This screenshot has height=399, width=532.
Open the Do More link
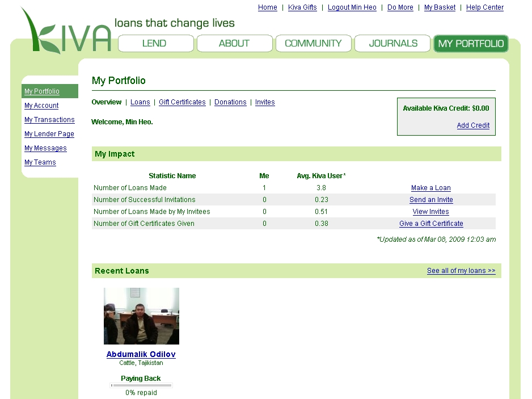[x=400, y=7]
